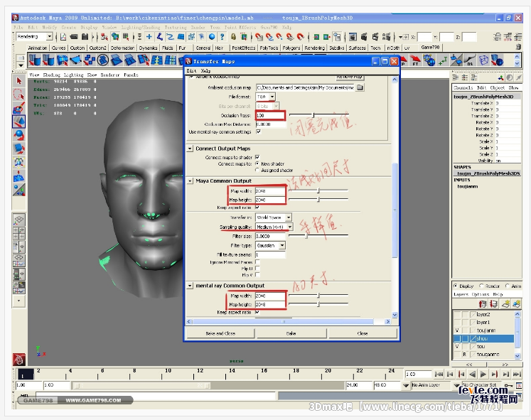The width and height of the screenshot is (531, 420).
Task: Toggle Connect maps to shader checkbox
Action: point(257,157)
